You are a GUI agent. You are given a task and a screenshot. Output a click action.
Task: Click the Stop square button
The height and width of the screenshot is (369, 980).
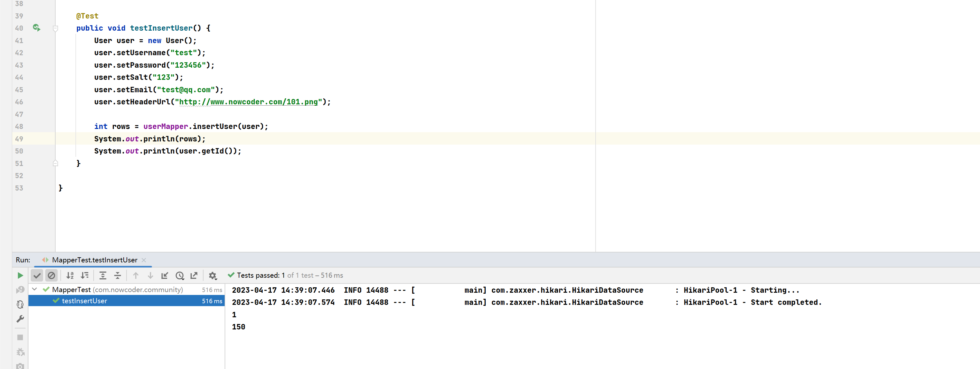[x=20, y=337]
